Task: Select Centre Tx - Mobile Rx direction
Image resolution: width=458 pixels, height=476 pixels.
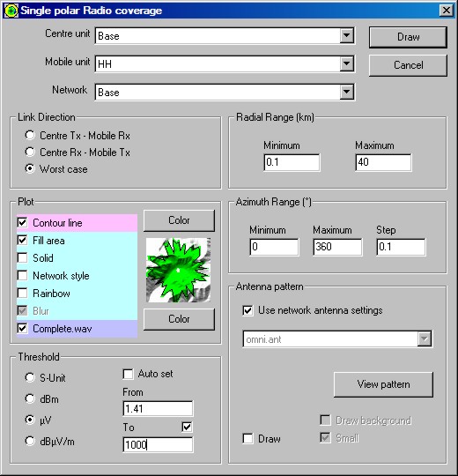Action: tap(30, 135)
